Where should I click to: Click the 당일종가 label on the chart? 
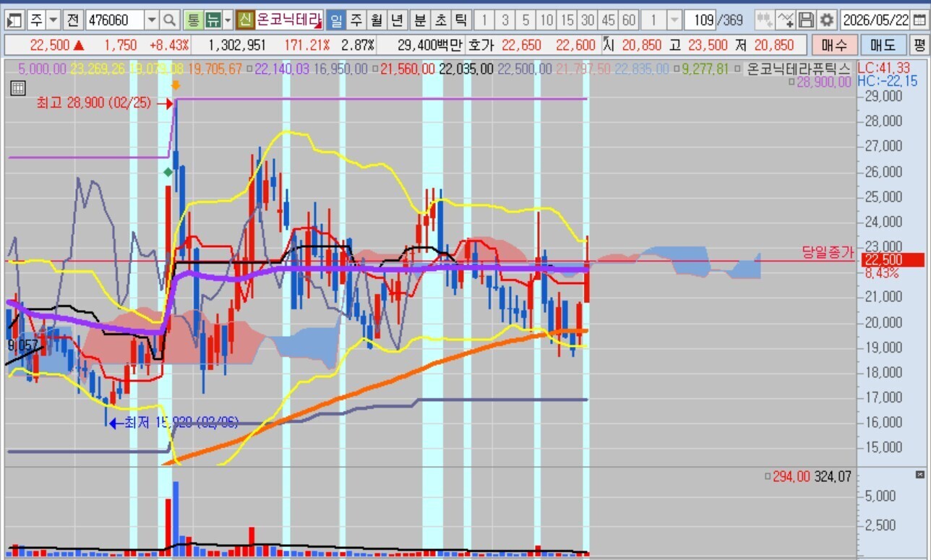(x=828, y=252)
